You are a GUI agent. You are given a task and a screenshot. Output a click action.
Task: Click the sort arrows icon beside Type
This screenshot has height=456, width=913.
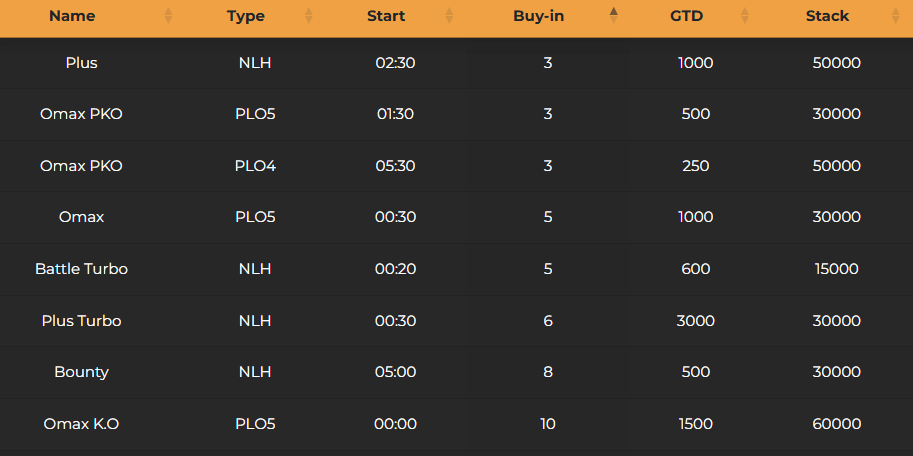click(x=308, y=16)
